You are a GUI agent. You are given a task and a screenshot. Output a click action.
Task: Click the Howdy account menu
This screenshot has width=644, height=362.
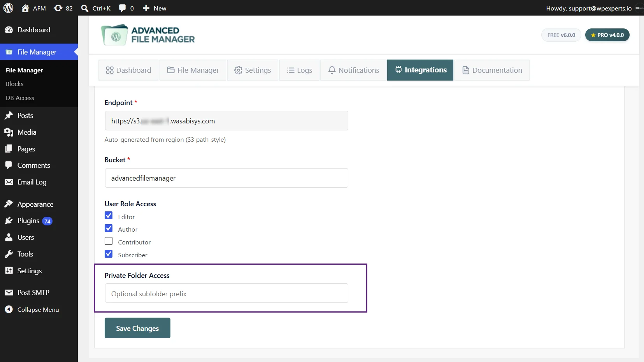[589, 8]
